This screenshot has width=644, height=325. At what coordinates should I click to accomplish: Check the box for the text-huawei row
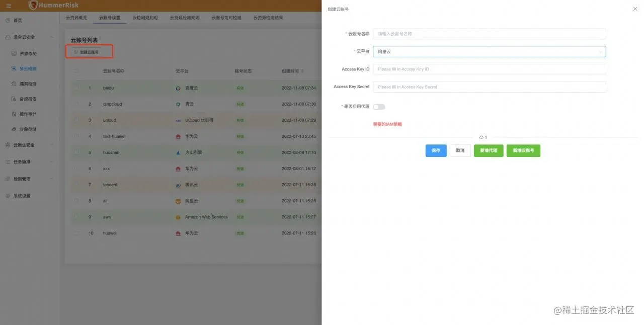pyautogui.click(x=76, y=136)
